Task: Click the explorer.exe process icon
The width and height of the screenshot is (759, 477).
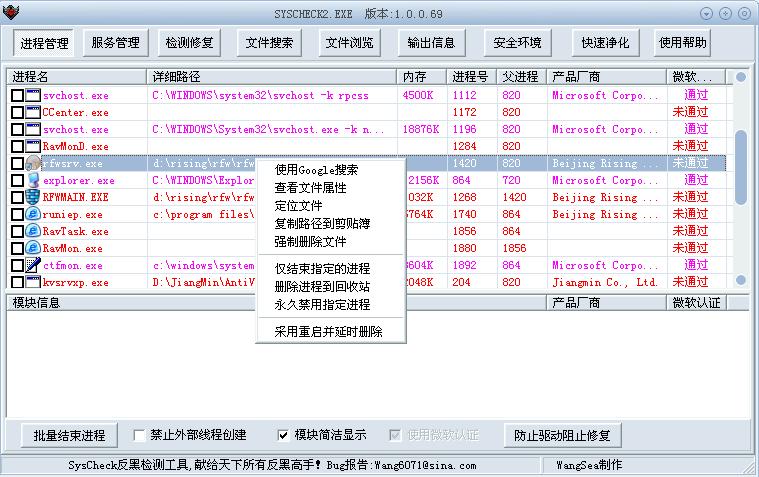Action: point(33,180)
